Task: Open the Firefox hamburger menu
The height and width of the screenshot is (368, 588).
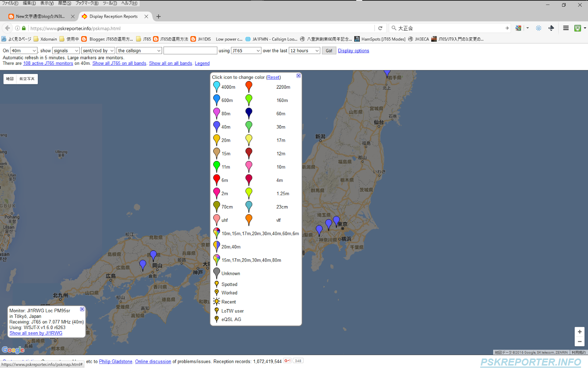Action: tap(566, 28)
